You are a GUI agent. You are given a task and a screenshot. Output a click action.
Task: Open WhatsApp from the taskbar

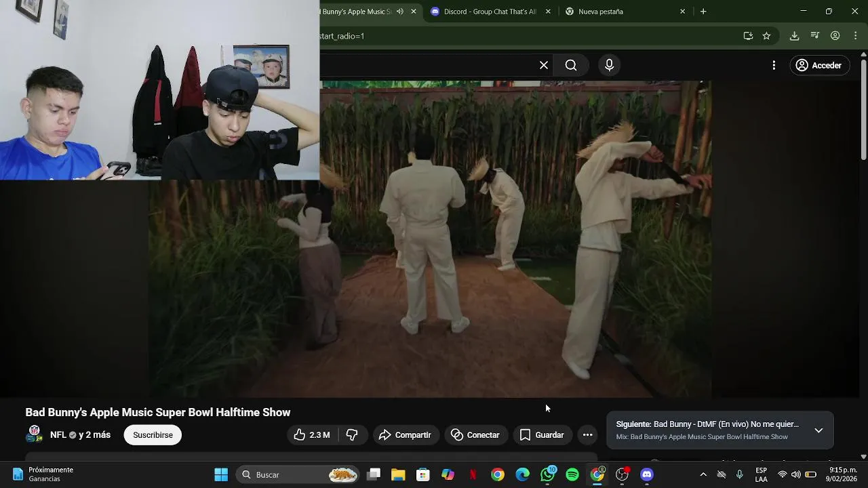tap(547, 474)
